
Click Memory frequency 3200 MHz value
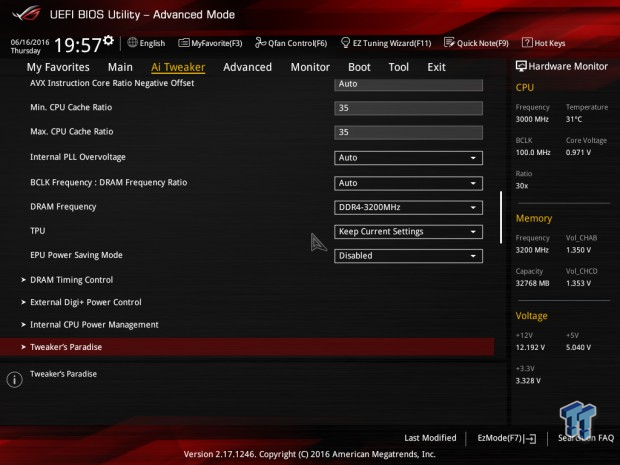(x=532, y=250)
